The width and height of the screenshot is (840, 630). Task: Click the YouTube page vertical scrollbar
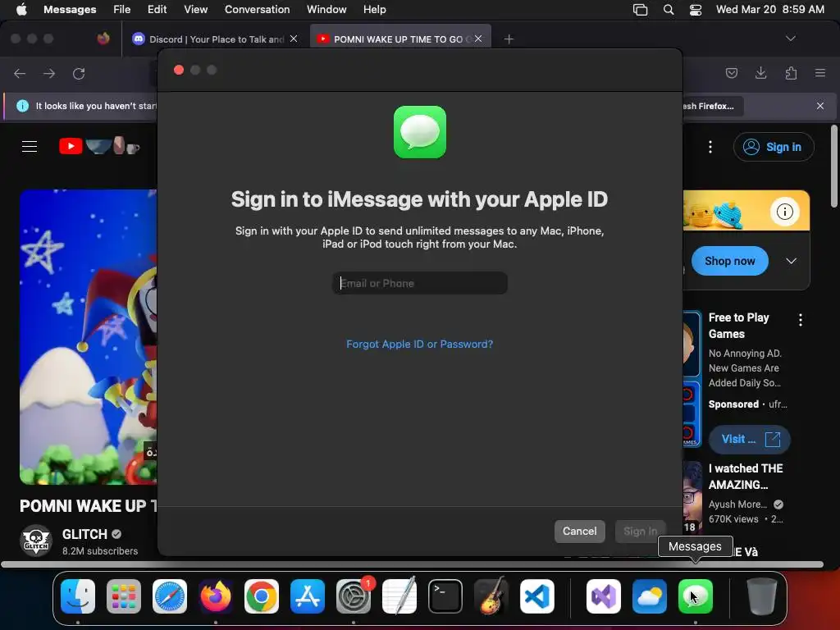833,166
